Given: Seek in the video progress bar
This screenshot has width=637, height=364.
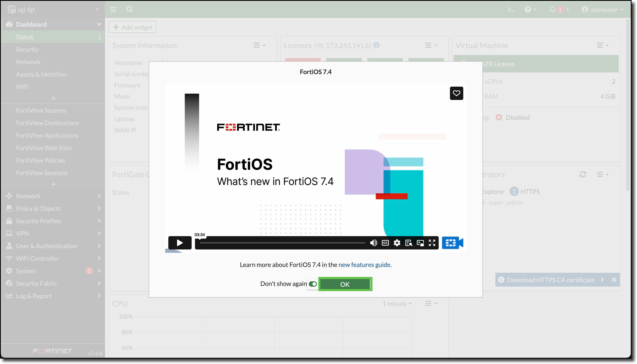Looking at the screenshot, I should [282, 243].
